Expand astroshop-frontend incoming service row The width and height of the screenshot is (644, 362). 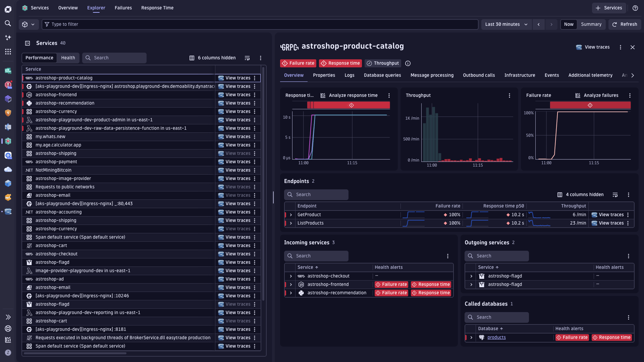click(x=291, y=285)
